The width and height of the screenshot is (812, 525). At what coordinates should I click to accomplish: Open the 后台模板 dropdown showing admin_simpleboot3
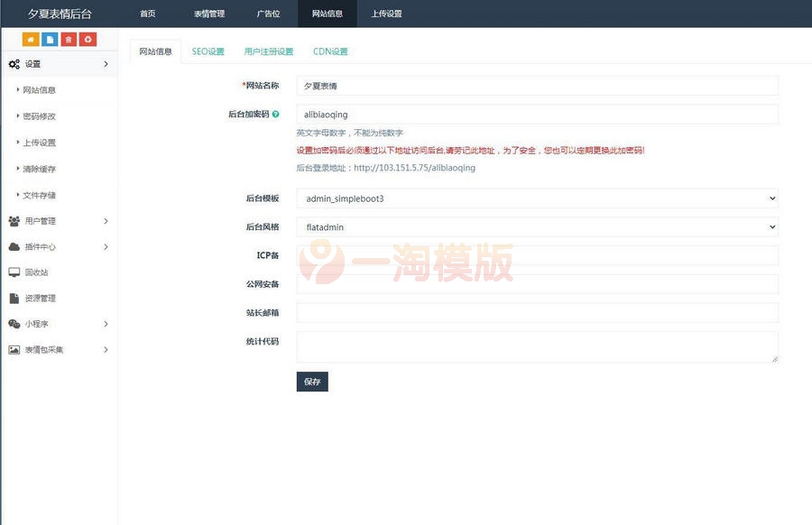click(x=537, y=198)
